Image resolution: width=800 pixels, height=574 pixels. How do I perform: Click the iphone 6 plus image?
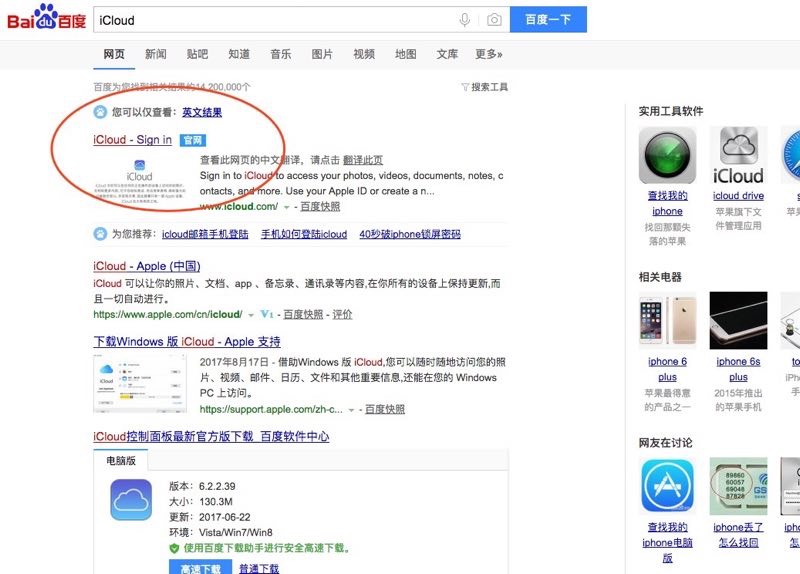click(667, 320)
